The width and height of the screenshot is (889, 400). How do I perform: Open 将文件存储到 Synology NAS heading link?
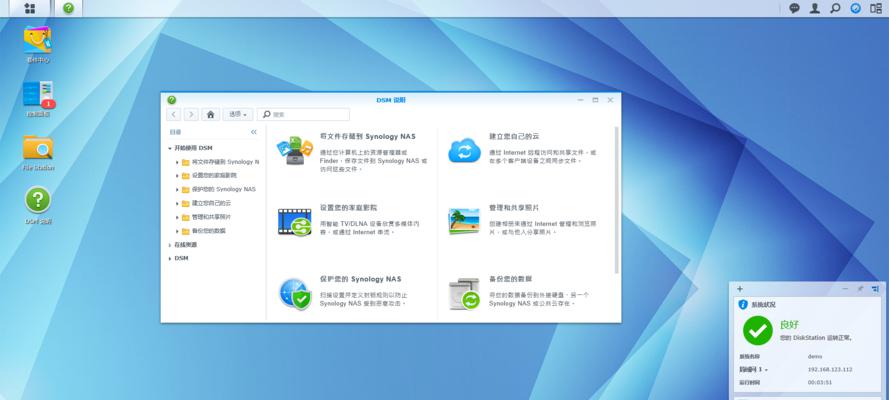[x=367, y=137]
